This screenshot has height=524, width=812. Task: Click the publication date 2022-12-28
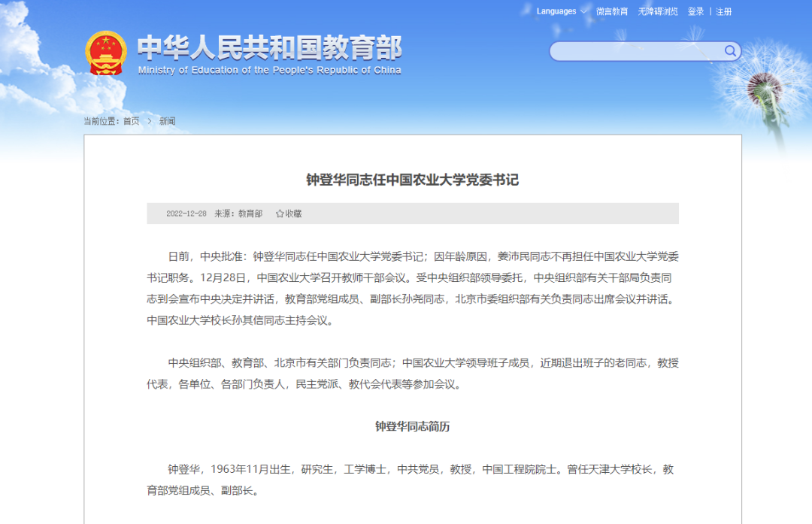point(186,214)
